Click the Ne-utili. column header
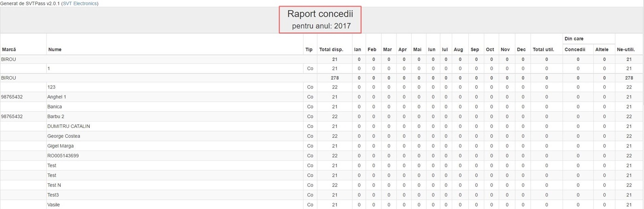Screen dimensions: 644x209 (x=626, y=49)
